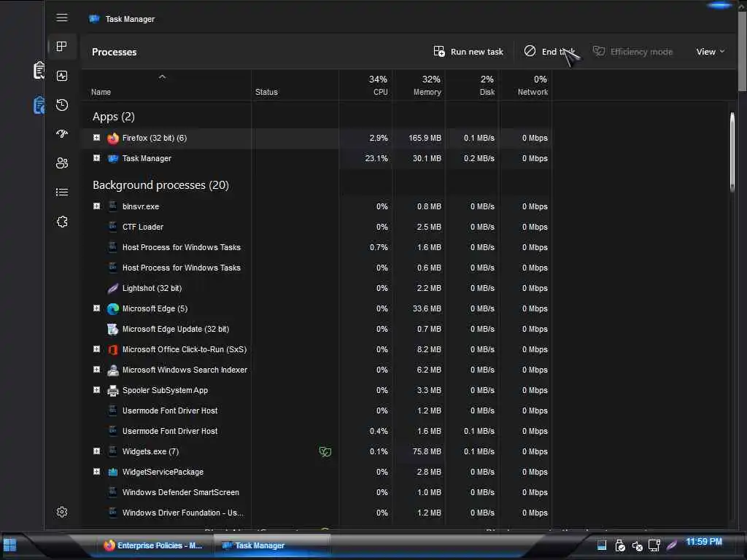Click the Lightshot tray icon
The height and width of the screenshot is (560, 747).
[671, 545]
